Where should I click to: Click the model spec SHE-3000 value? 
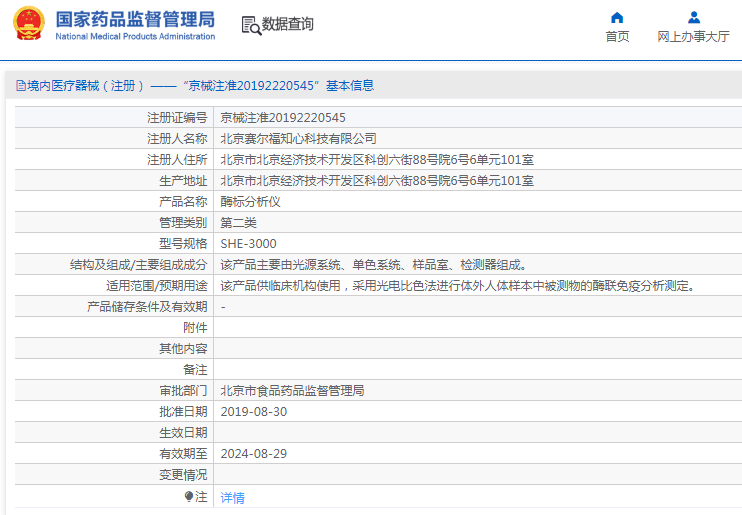pyautogui.click(x=248, y=244)
